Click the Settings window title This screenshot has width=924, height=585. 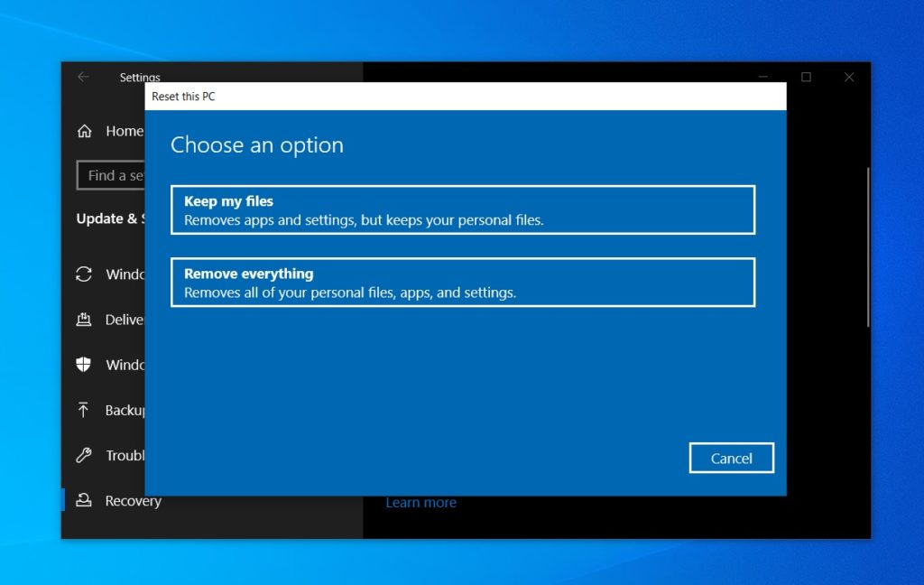(x=140, y=77)
